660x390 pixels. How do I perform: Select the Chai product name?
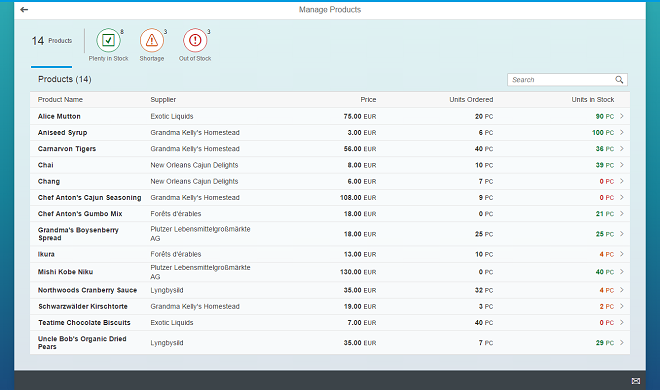tap(45, 165)
